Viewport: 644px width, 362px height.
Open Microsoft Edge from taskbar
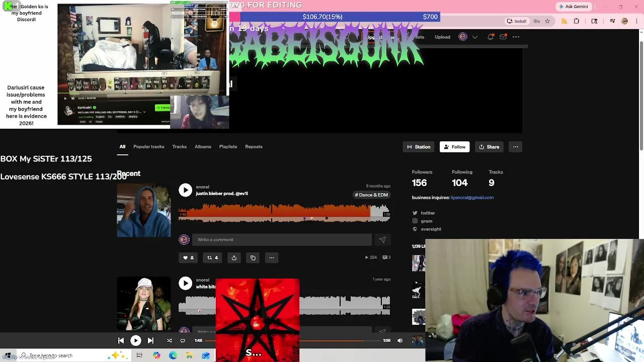(173, 355)
